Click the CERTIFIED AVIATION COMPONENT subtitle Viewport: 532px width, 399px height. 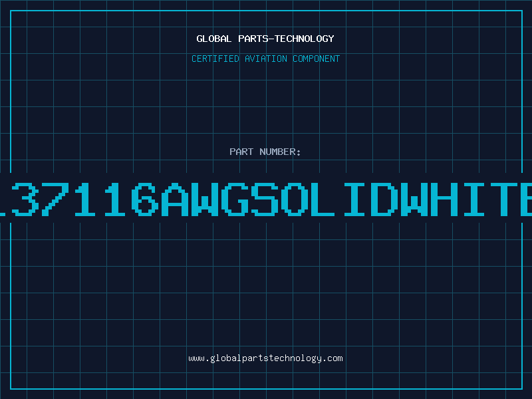(265, 59)
